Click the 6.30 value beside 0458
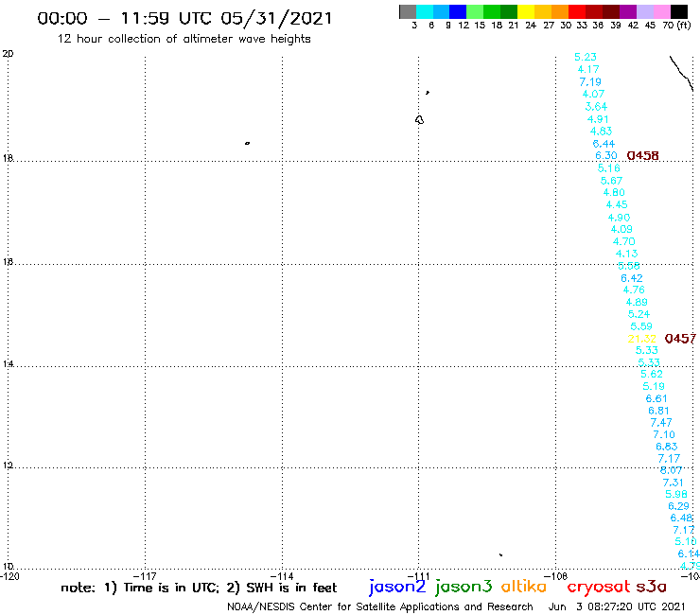Image resolution: width=700 pixels, height=615 pixels. 606,155
